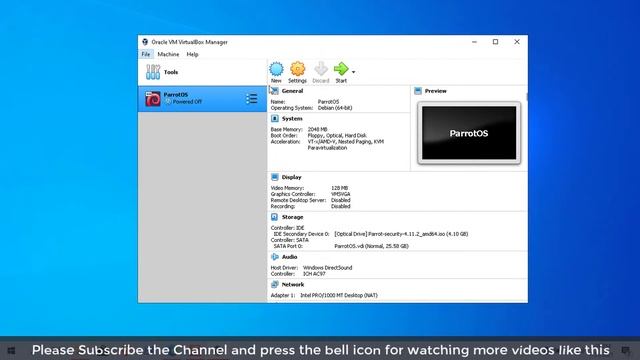This screenshot has height=360, width=640.
Task: Open the Machine menu
Action: point(168,54)
